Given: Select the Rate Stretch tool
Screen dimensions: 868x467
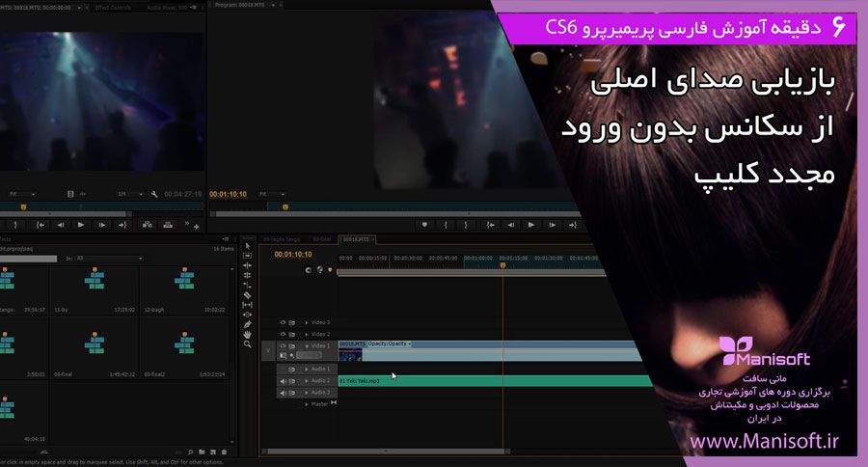Looking at the screenshot, I should pos(248,285).
